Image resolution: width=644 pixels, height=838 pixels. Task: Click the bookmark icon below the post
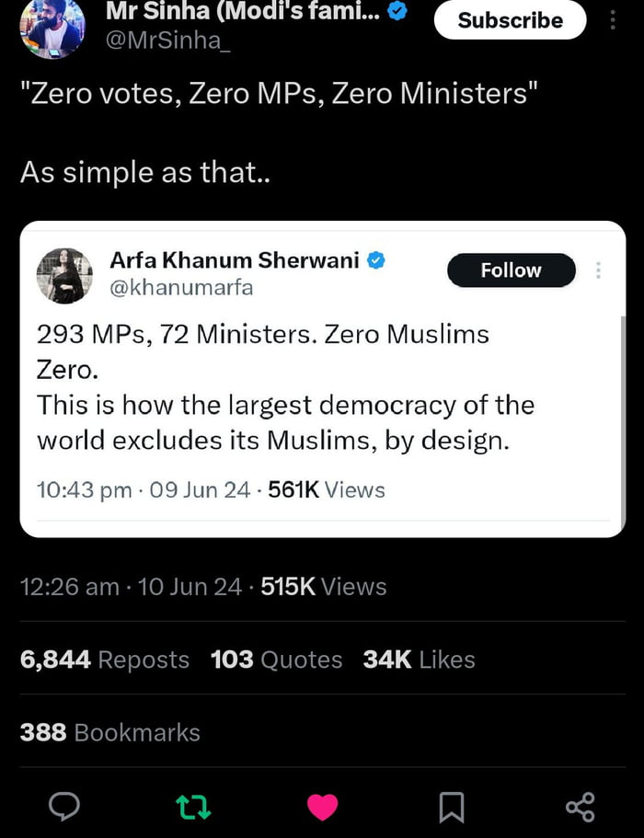[x=451, y=807]
